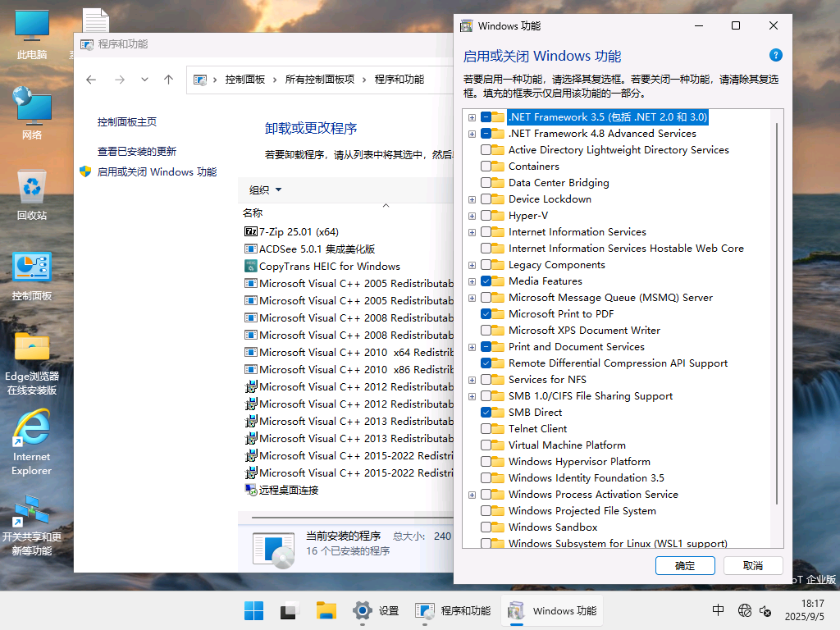Click the 中 input method indicator
840x630 pixels.
(x=718, y=609)
